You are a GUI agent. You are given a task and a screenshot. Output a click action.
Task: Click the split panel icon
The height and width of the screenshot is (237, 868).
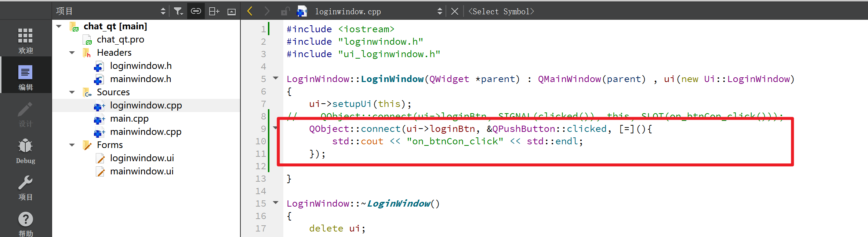click(214, 11)
